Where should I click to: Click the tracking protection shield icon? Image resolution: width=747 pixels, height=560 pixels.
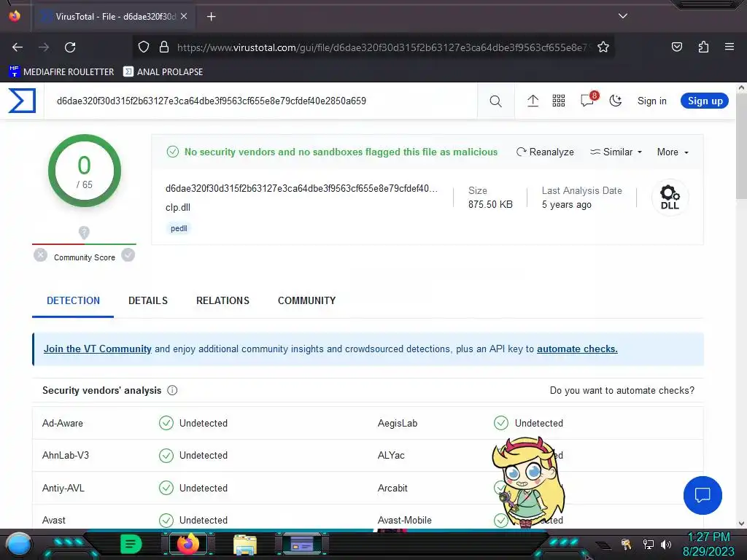coord(144,47)
